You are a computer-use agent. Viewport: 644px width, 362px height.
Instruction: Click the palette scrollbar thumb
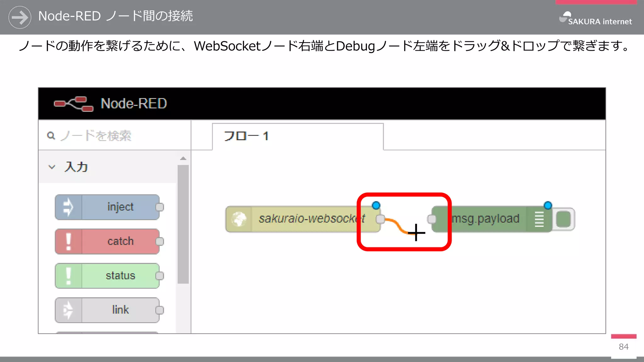(183, 224)
